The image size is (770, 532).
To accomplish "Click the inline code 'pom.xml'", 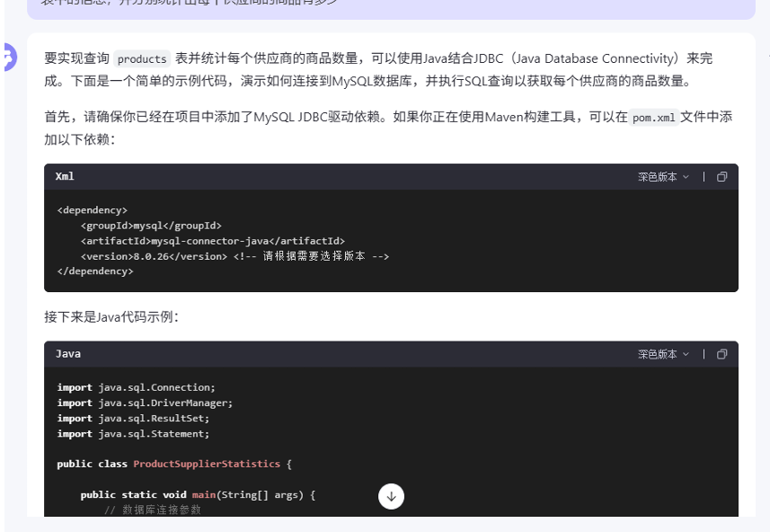I will click(653, 118).
